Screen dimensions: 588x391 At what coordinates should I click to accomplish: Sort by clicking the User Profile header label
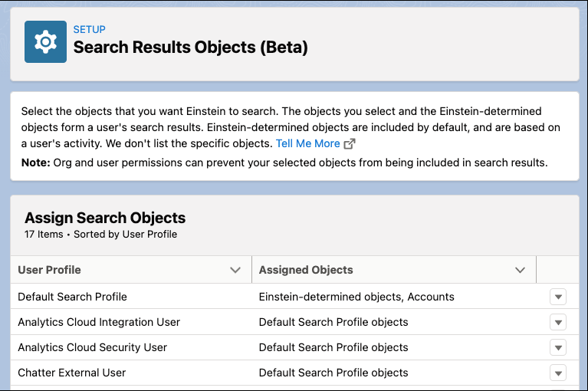pyautogui.click(x=49, y=270)
